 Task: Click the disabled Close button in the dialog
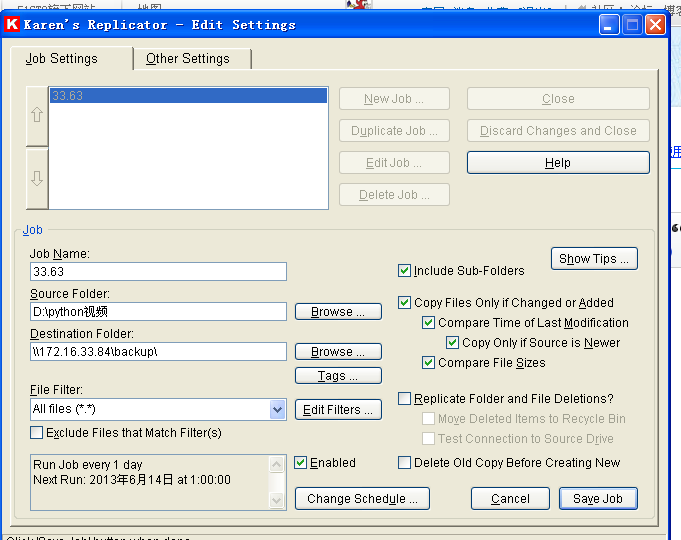coord(558,99)
